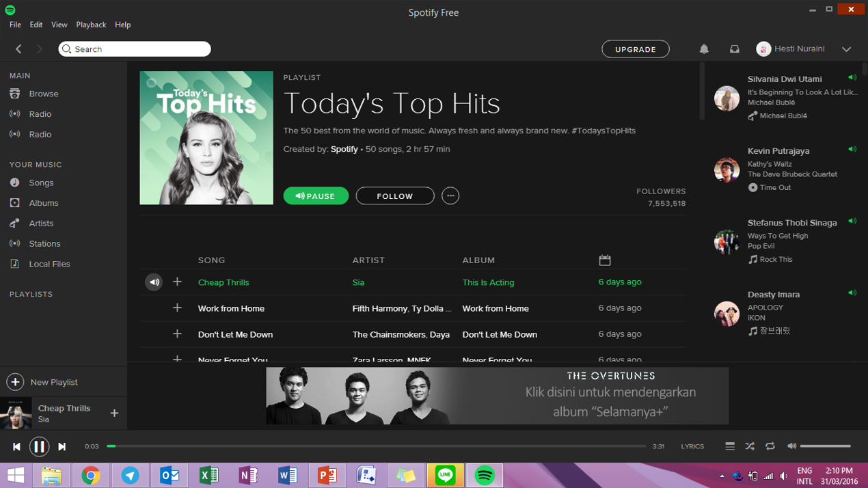The height and width of the screenshot is (488, 868).
Task: Add Don't Let Me Down to Your Music
Action: (177, 334)
